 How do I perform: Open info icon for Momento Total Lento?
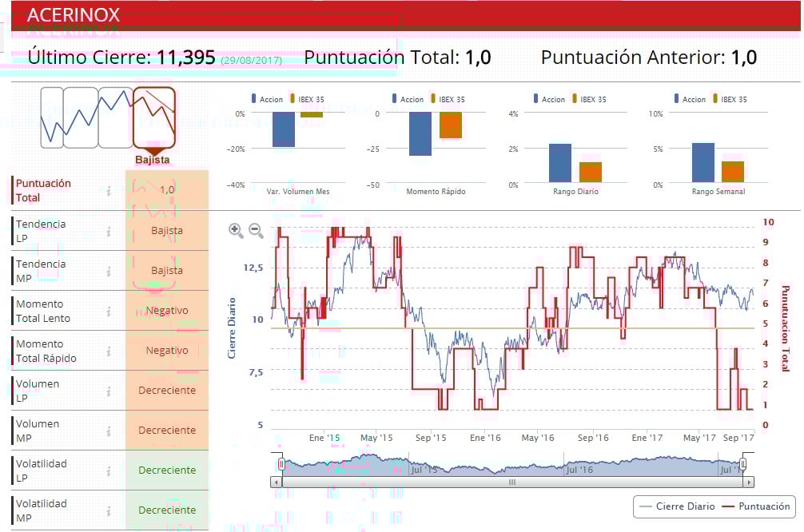point(109,312)
